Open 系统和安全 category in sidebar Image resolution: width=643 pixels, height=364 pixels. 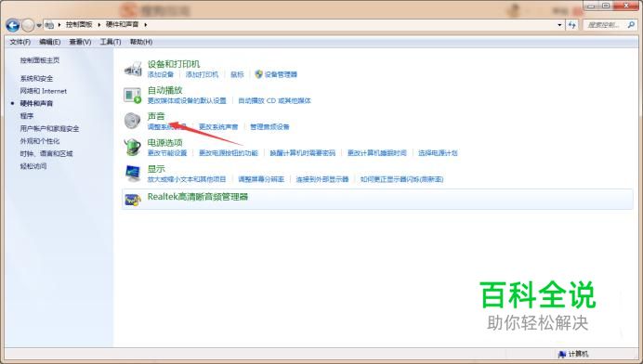[x=36, y=78]
